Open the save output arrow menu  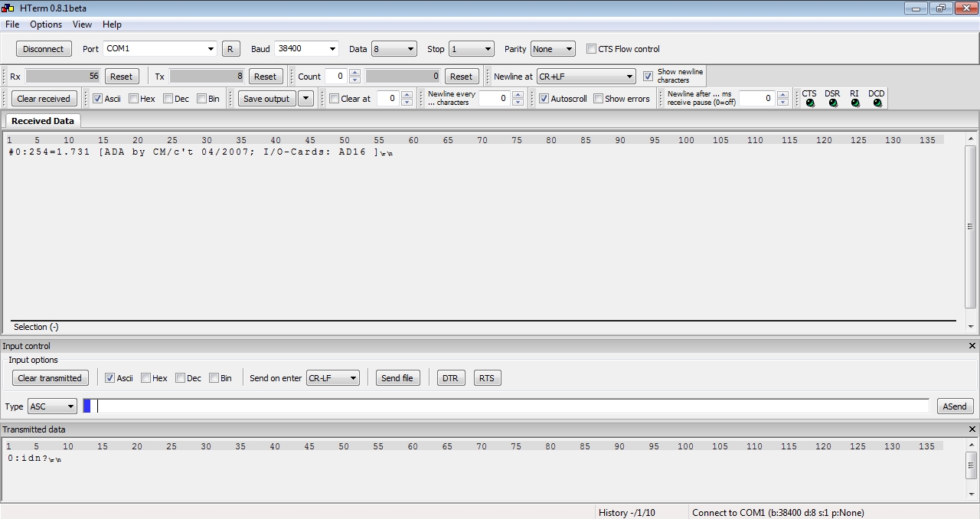(x=305, y=98)
